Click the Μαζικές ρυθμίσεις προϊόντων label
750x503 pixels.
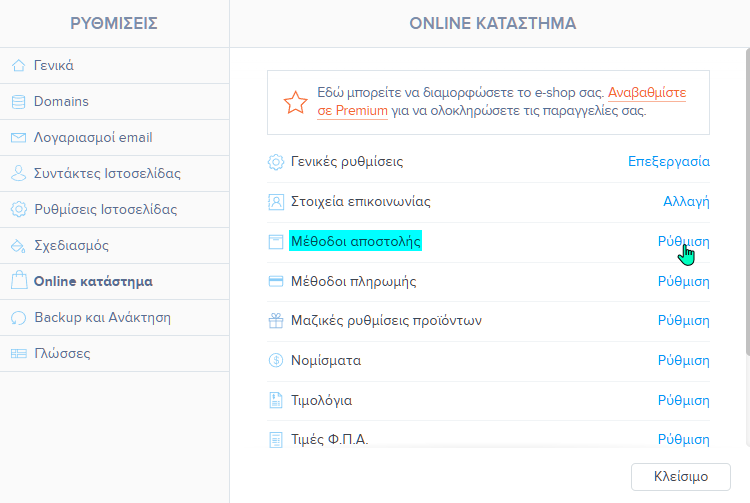386,320
